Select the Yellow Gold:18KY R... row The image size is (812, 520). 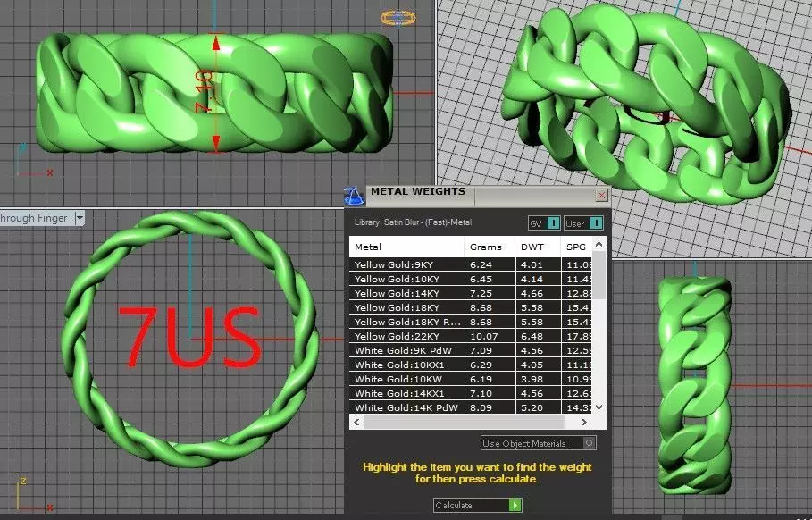pyautogui.click(x=470, y=322)
